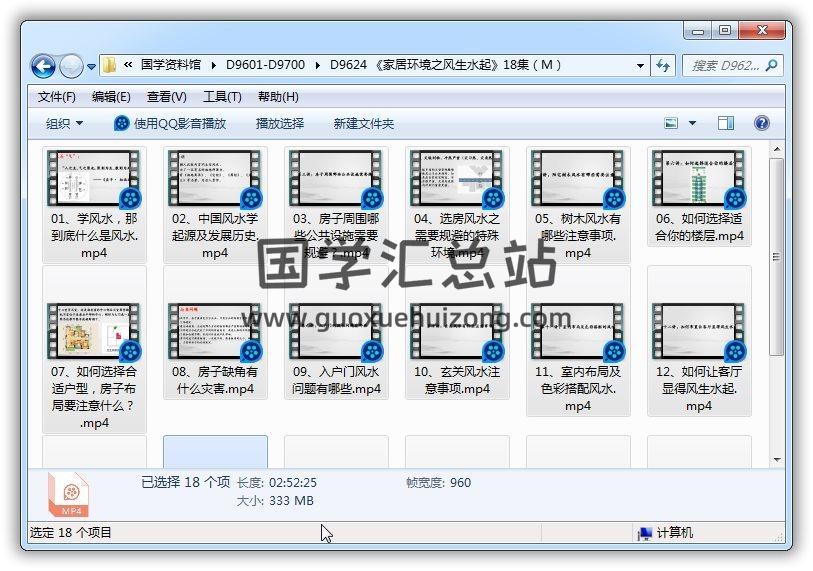The width and height of the screenshot is (813, 571).
Task: Select video 03、房子周围哪些公共设施需要规避
Action: coord(336,204)
